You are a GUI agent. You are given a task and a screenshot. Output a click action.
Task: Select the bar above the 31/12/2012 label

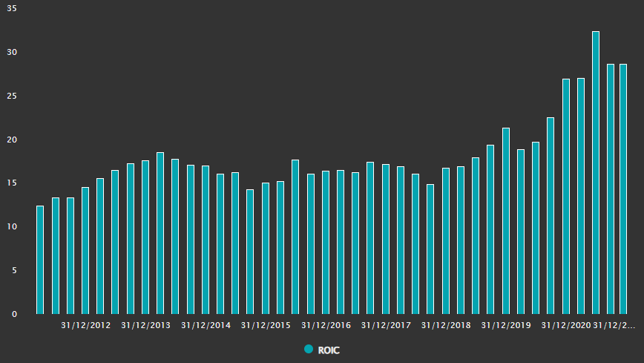(x=85, y=251)
